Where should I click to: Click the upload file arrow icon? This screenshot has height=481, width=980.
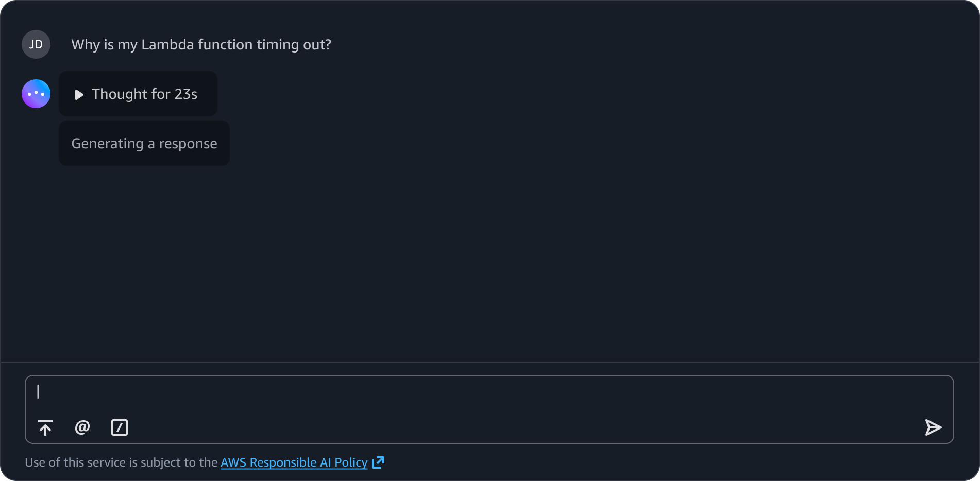[x=45, y=427]
